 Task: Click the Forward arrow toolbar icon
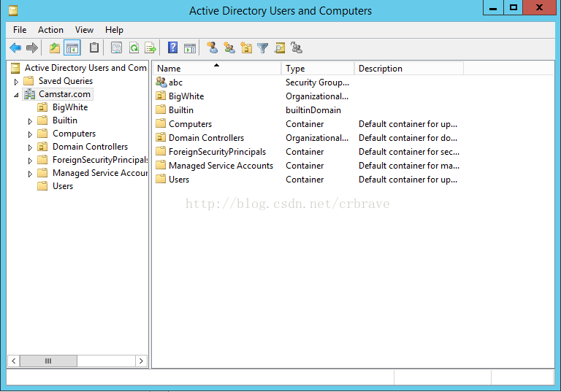click(x=32, y=47)
